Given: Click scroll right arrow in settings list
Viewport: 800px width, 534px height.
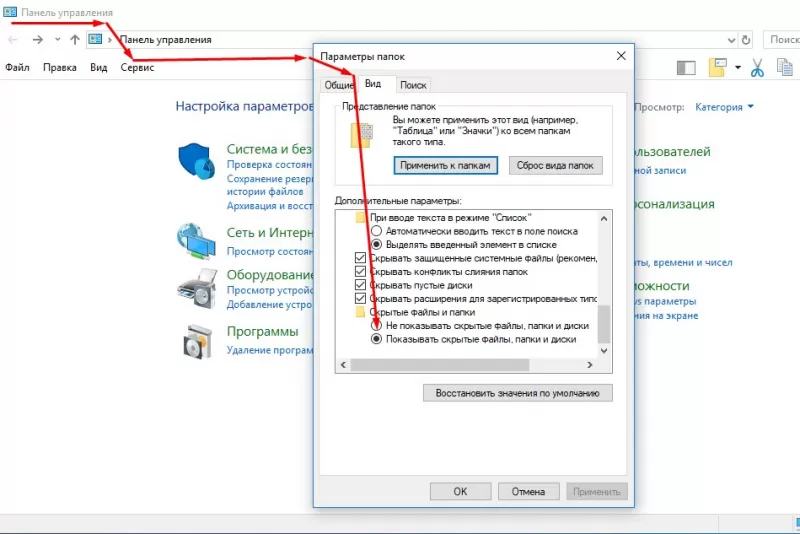Looking at the screenshot, I should click(x=590, y=365).
